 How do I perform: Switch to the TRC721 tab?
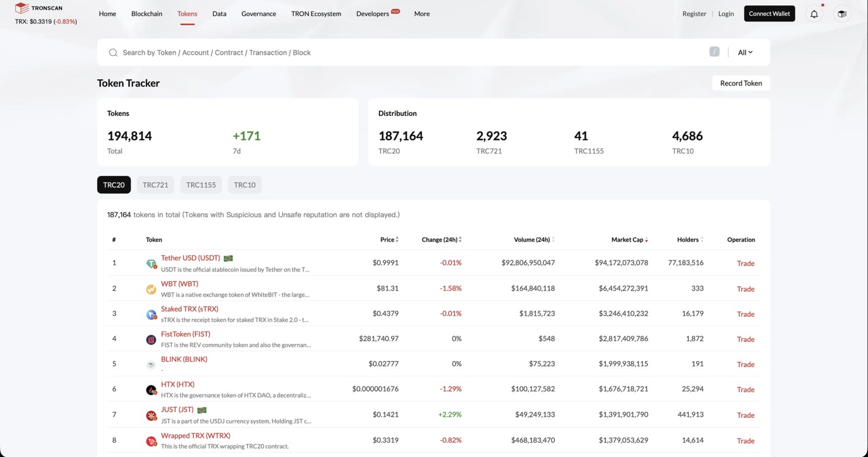coord(155,185)
